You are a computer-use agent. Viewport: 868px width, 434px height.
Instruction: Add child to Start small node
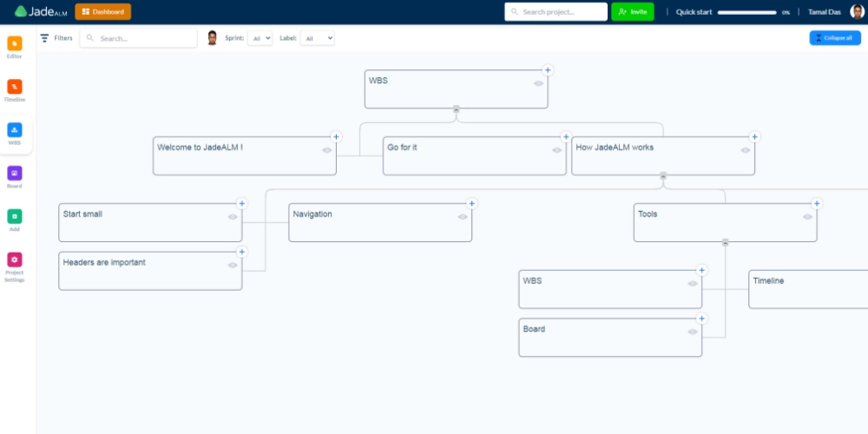click(241, 203)
